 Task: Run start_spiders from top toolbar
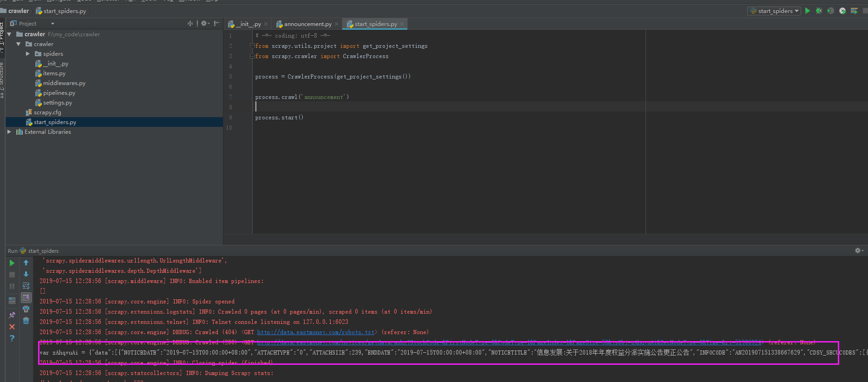coord(808,11)
